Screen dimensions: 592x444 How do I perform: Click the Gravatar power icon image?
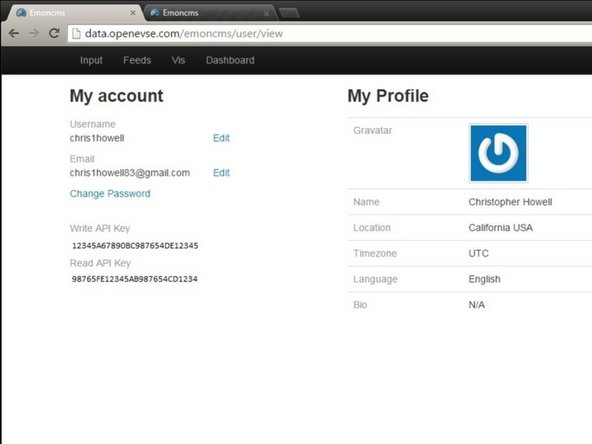coord(498,153)
